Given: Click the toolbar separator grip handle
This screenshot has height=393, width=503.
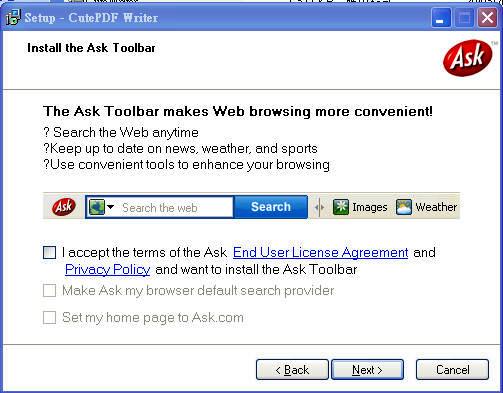Looking at the screenshot, I should click(319, 207).
